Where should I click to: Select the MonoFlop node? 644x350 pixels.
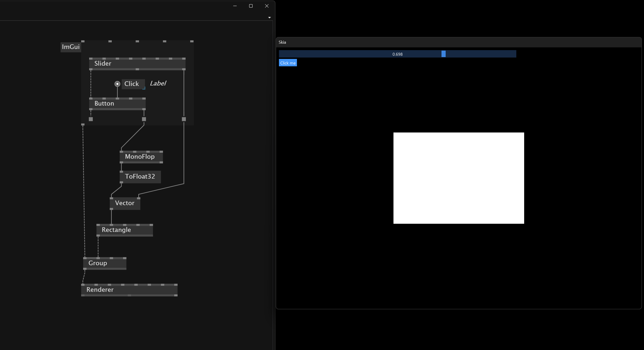click(x=141, y=157)
